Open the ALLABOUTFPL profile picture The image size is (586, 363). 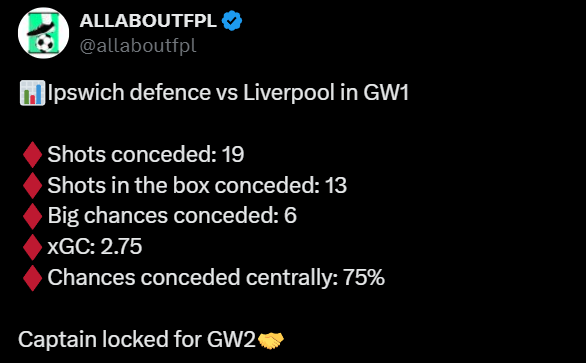pyautogui.click(x=43, y=33)
